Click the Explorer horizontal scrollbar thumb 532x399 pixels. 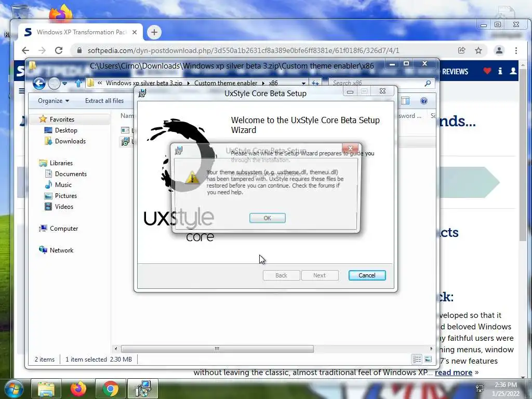point(217,349)
